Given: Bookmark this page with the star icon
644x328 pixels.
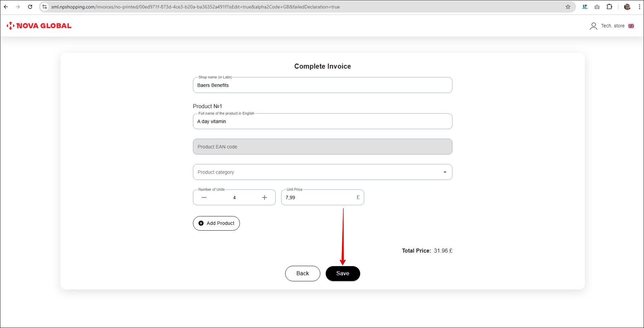Looking at the screenshot, I should pyautogui.click(x=568, y=7).
